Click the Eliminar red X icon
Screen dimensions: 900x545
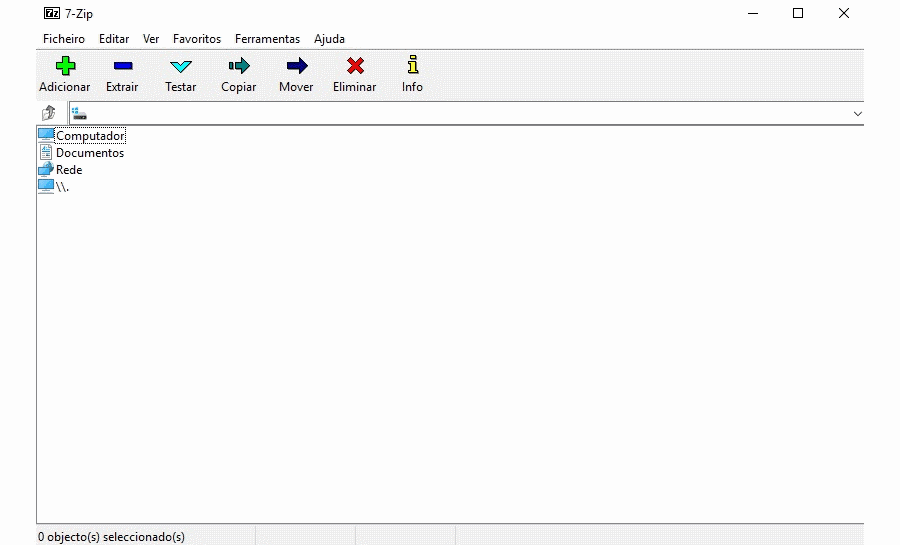pos(355,66)
